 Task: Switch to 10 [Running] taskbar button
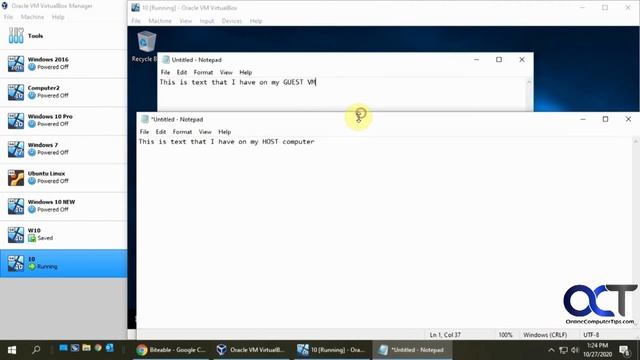[331, 350]
